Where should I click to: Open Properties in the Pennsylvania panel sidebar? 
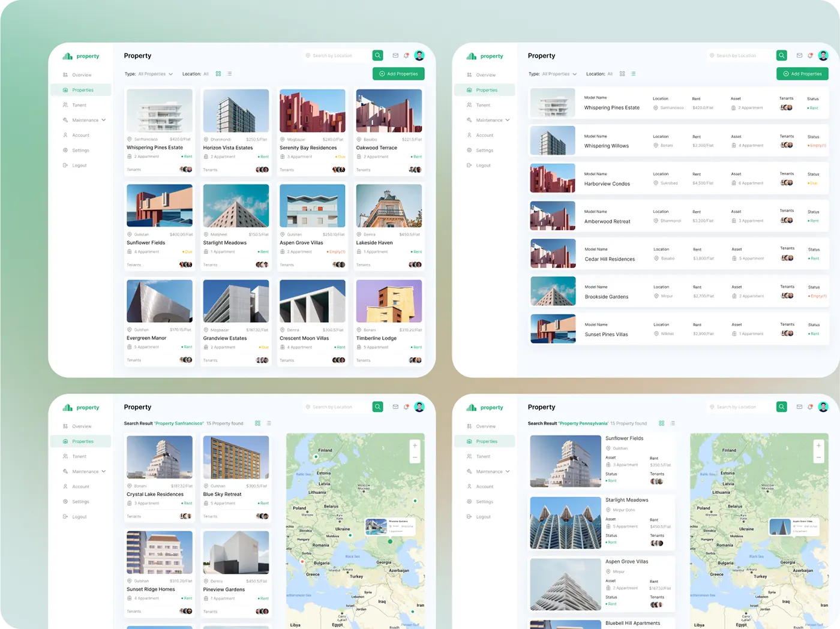click(485, 441)
